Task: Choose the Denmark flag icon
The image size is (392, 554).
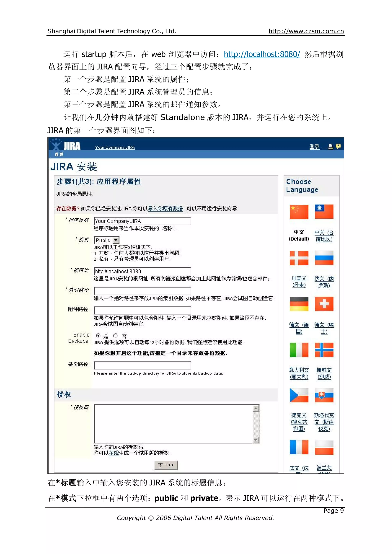Action: pos(299,258)
